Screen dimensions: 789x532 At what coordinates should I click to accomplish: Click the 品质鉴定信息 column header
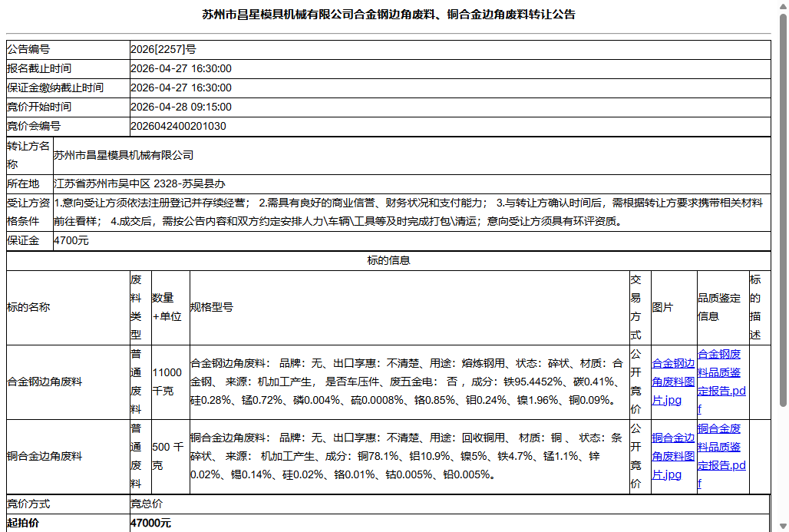click(x=722, y=307)
